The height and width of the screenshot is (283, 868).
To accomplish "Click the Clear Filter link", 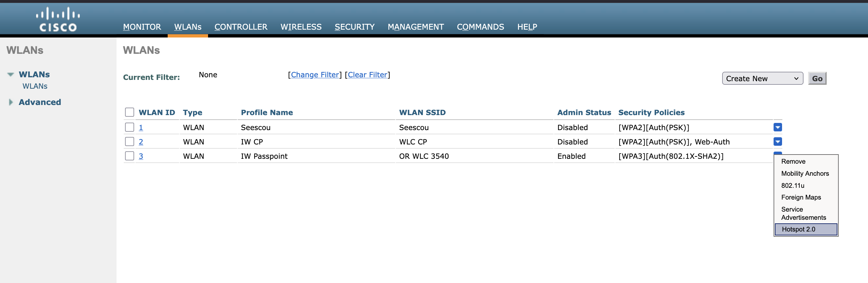I will [367, 75].
